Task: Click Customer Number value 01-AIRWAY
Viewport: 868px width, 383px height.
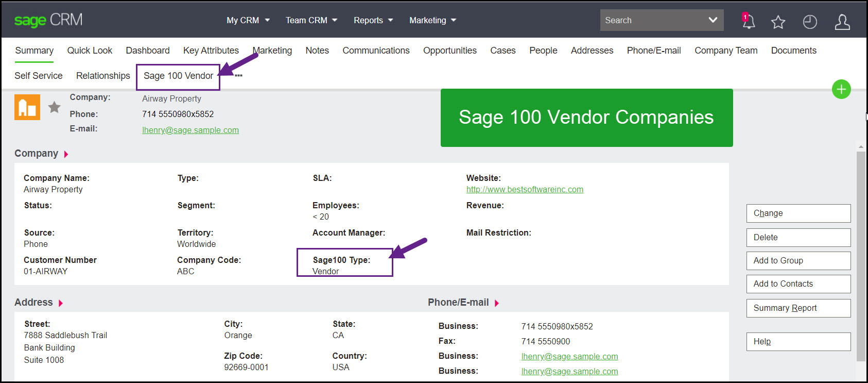Action: click(45, 272)
